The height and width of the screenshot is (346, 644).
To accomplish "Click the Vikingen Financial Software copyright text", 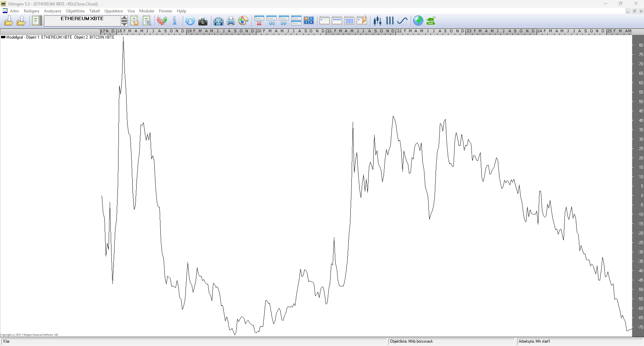I will (x=29, y=335).
